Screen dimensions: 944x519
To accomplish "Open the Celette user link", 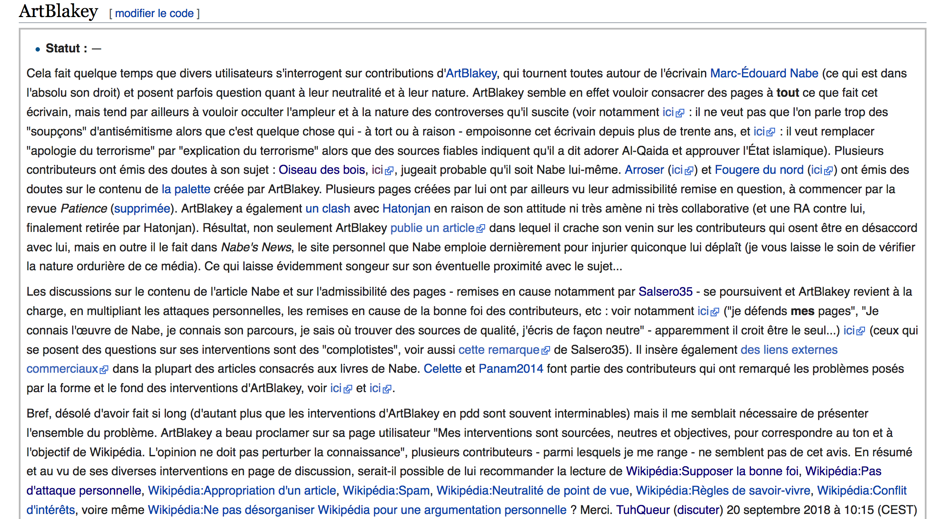I will pos(442,368).
